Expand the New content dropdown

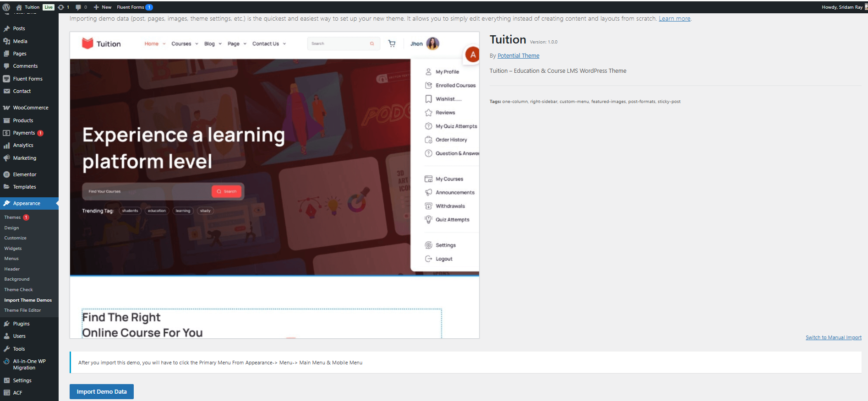tap(103, 7)
